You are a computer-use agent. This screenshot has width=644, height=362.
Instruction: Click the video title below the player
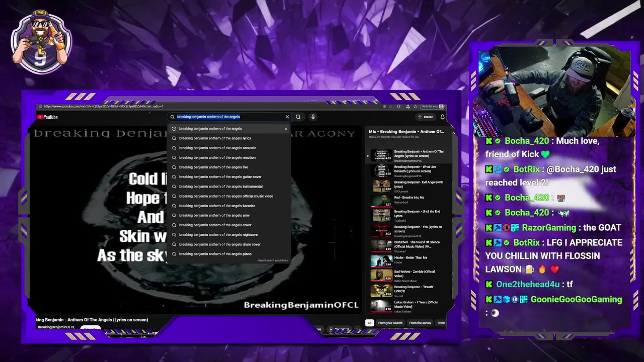click(92, 320)
